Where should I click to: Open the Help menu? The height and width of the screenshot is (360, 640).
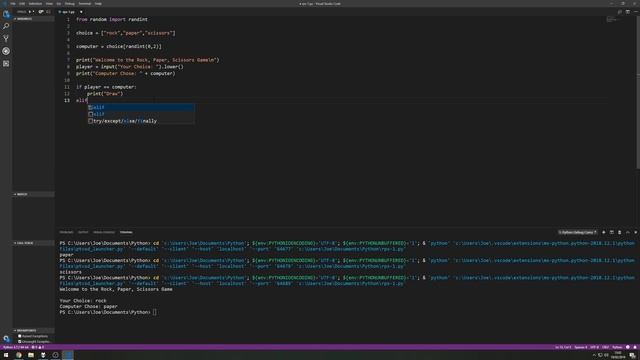click(98, 4)
